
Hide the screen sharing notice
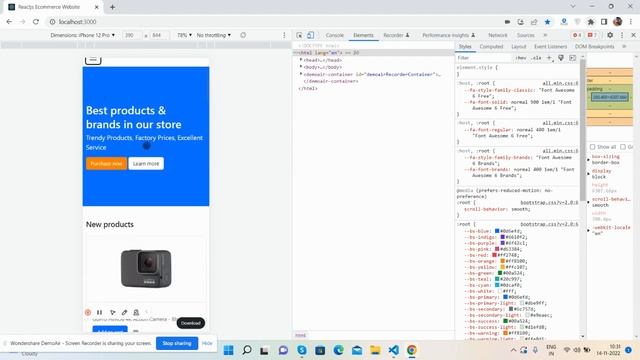207,343
